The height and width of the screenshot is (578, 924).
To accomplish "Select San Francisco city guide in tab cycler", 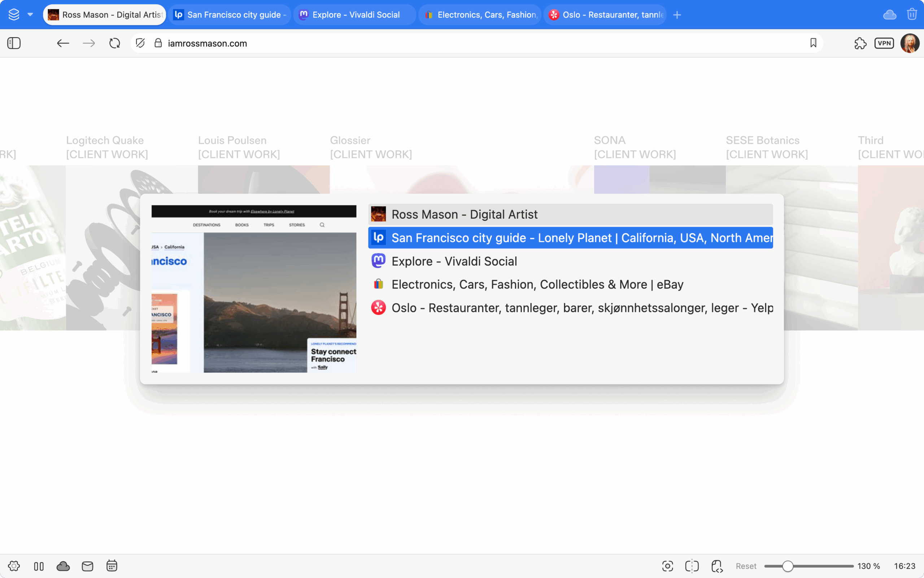I will coord(570,238).
